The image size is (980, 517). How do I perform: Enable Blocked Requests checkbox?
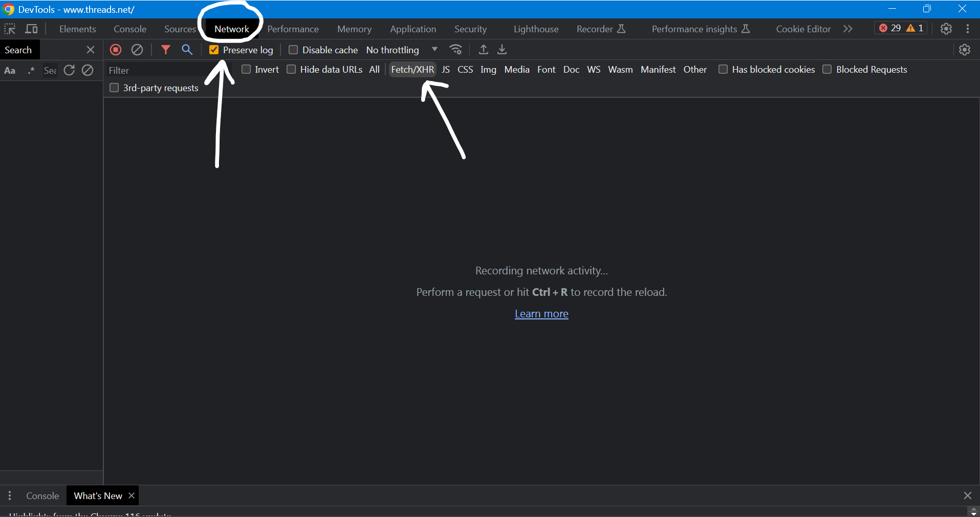click(827, 69)
